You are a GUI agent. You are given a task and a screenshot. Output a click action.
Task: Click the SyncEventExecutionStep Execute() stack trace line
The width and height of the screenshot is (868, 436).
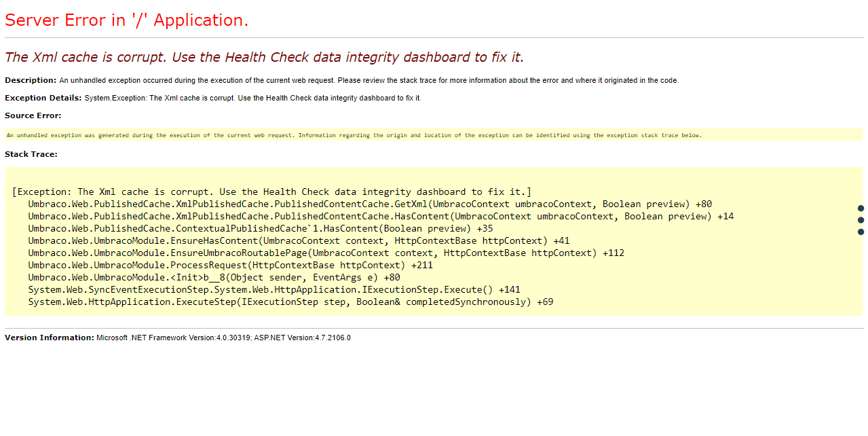pos(274,290)
